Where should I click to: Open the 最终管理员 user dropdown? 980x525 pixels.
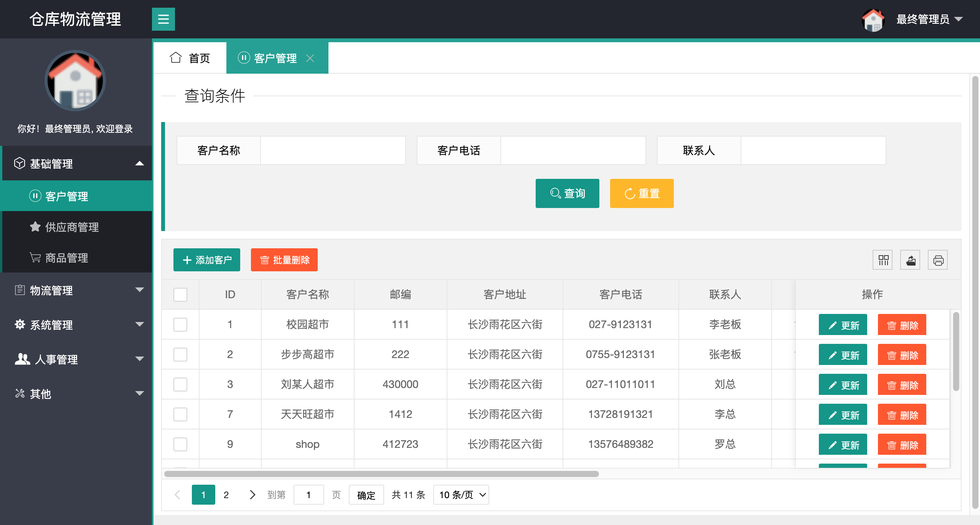coord(929,19)
